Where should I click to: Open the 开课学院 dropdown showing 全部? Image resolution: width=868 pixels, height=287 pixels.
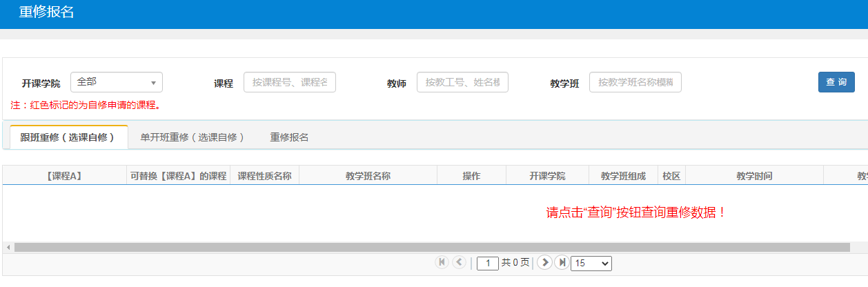pyautogui.click(x=116, y=82)
